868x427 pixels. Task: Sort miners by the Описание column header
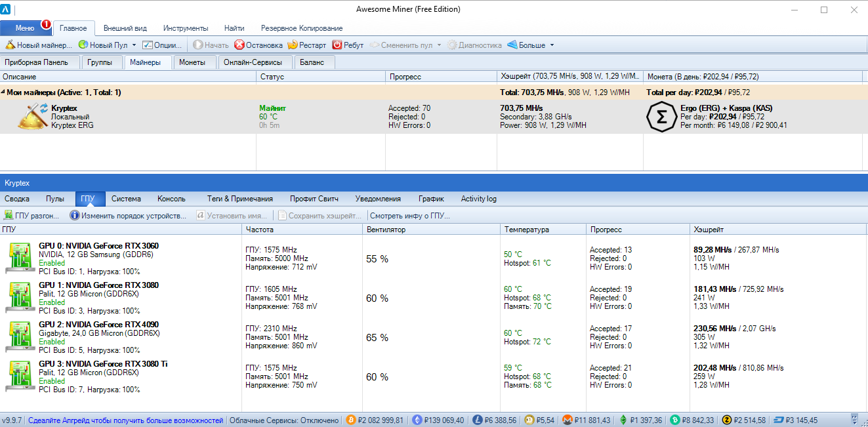tap(128, 77)
